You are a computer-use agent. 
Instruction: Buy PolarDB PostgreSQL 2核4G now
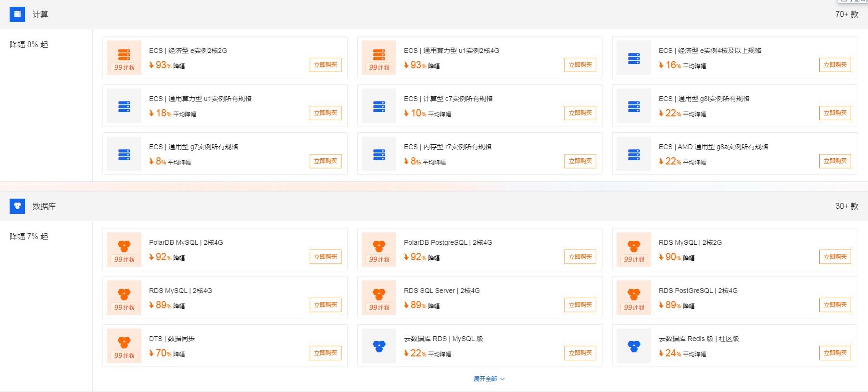coord(580,257)
